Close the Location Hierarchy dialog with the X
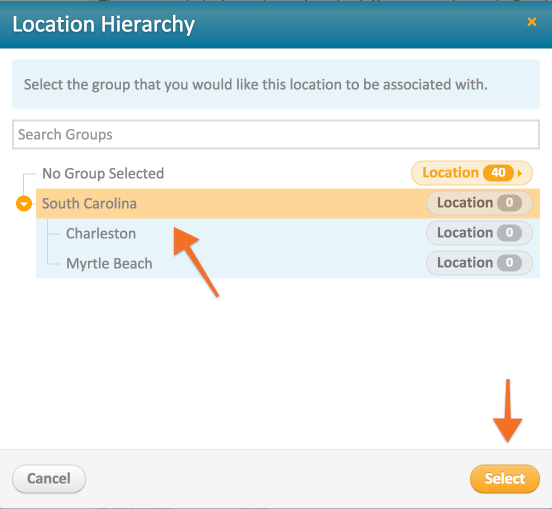 [532, 22]
